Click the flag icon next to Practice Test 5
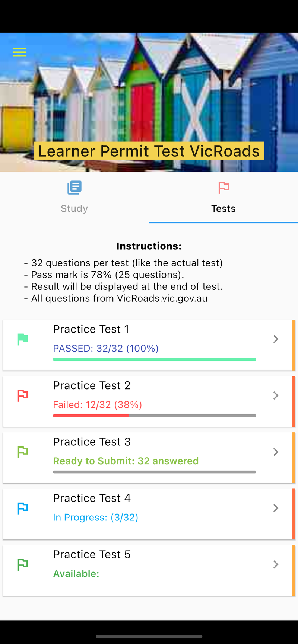The width and height of the screenshot is (298, 644). (x=22, y=564)
